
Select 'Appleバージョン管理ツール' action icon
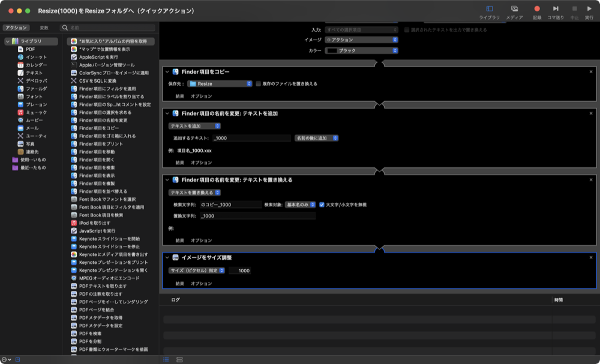(74, 65)
